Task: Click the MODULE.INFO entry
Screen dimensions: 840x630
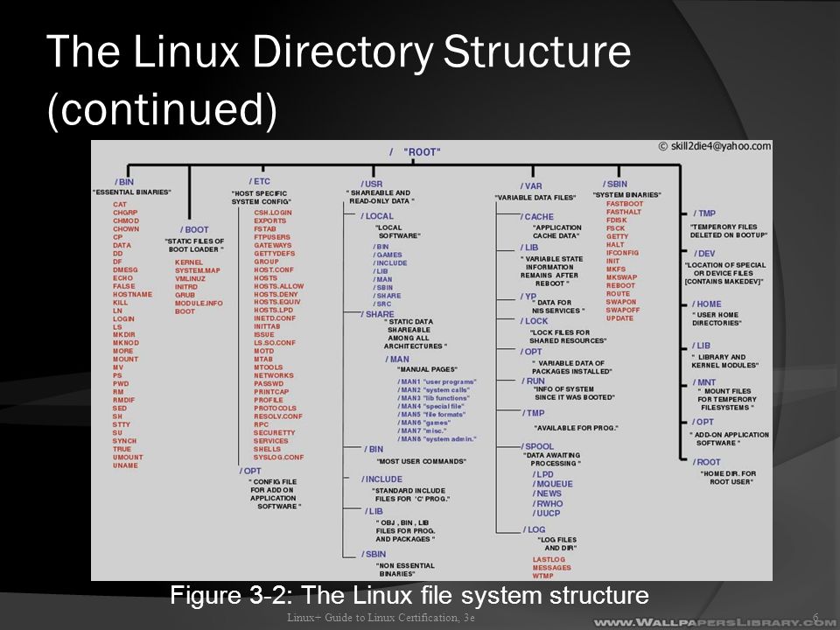Action: [x=199, y=304]
